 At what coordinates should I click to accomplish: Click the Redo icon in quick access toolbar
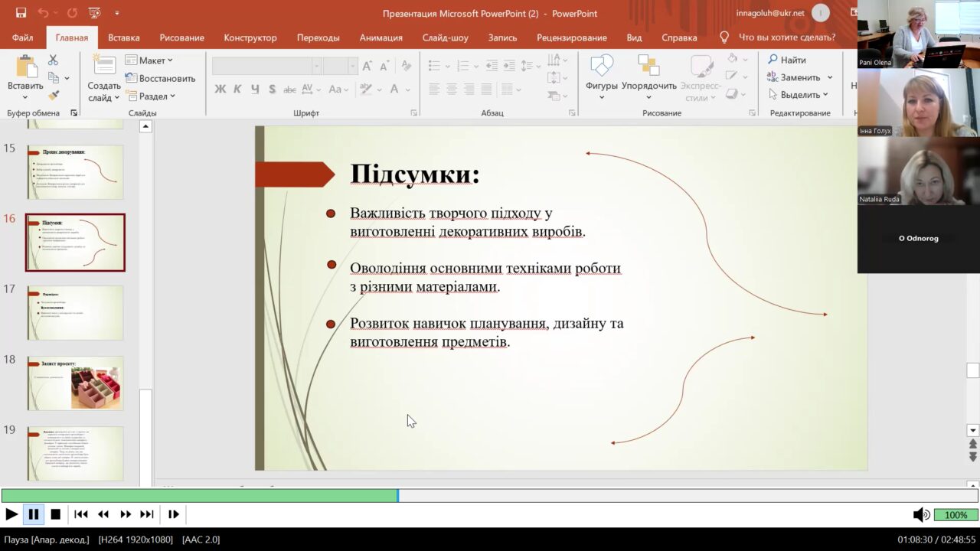[x=72, y=13]
